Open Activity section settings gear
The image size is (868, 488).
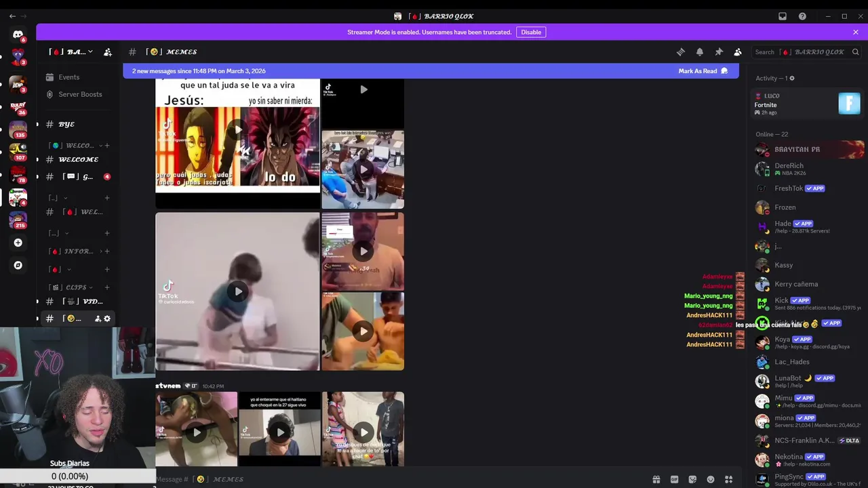coord(792,79)
